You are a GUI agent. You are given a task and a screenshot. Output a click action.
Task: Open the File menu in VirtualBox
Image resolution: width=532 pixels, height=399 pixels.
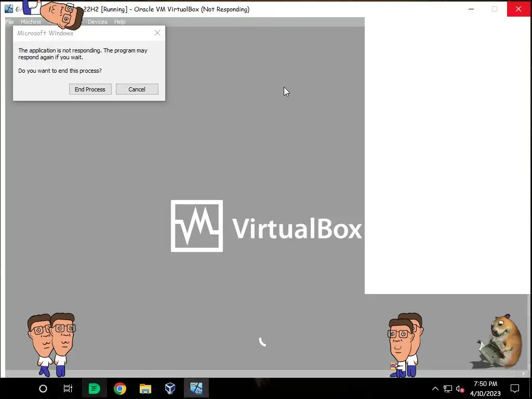[x=9, y=22]
